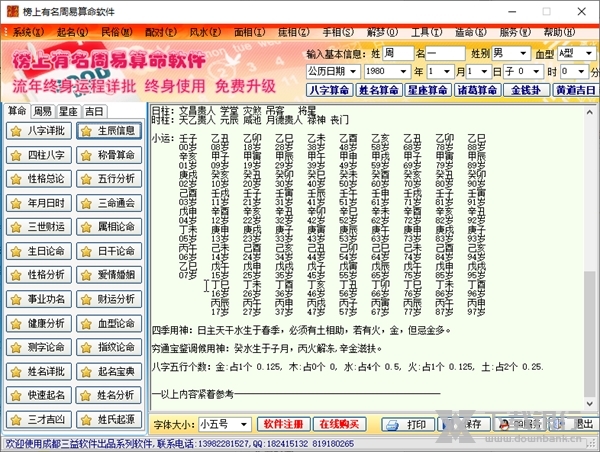Click the star icon beside 日干论命
The image size is (600, 452).
(86, 251)
